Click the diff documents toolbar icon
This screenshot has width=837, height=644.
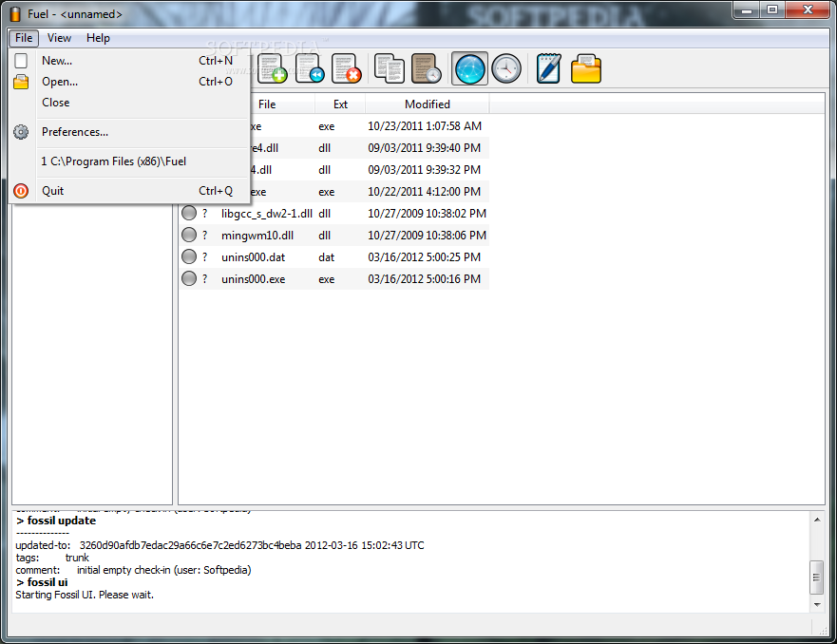(390, 68)
